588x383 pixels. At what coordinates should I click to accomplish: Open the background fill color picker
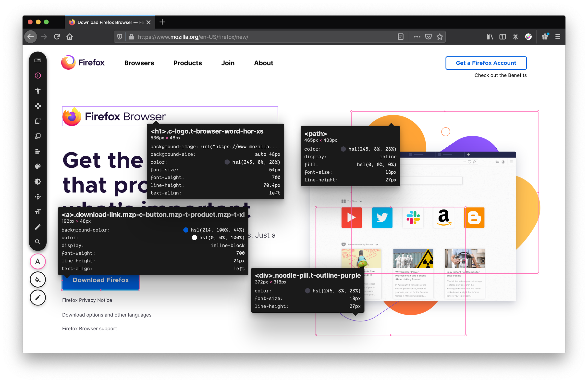pyautogui.click(x=38, y=280)
